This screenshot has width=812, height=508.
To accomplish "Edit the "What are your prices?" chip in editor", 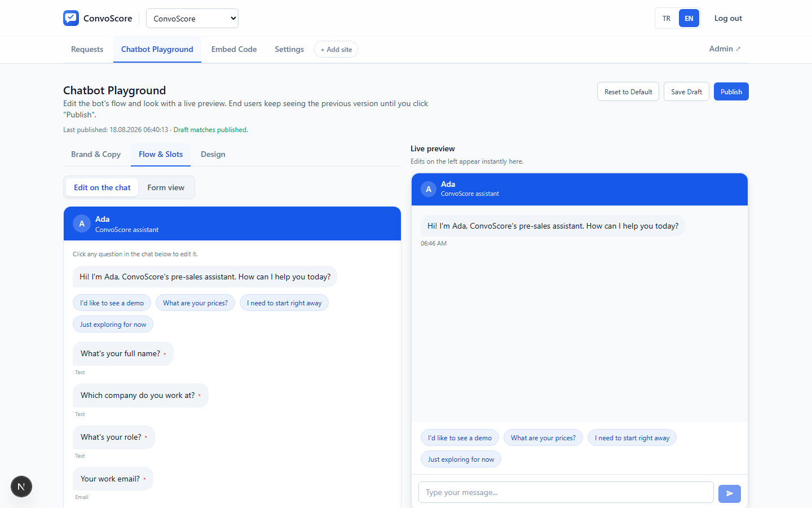I will tap(195, 303).
